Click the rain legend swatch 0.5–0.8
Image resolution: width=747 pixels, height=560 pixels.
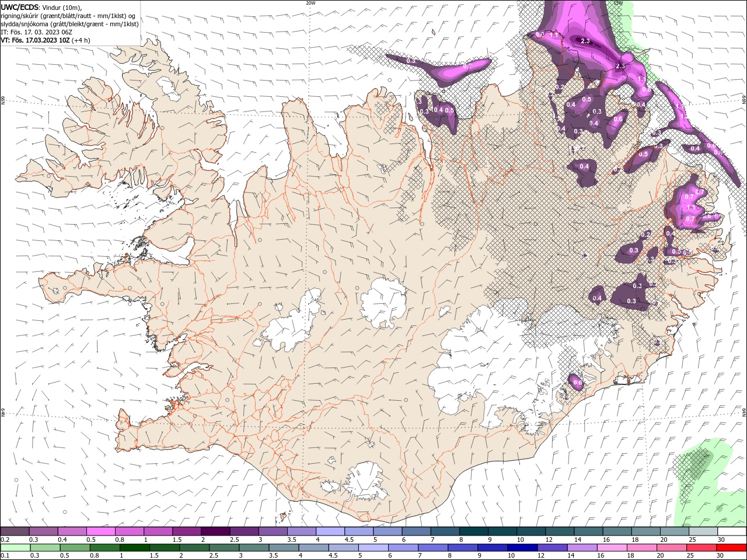pyautogui.click(x=75, y=548)
